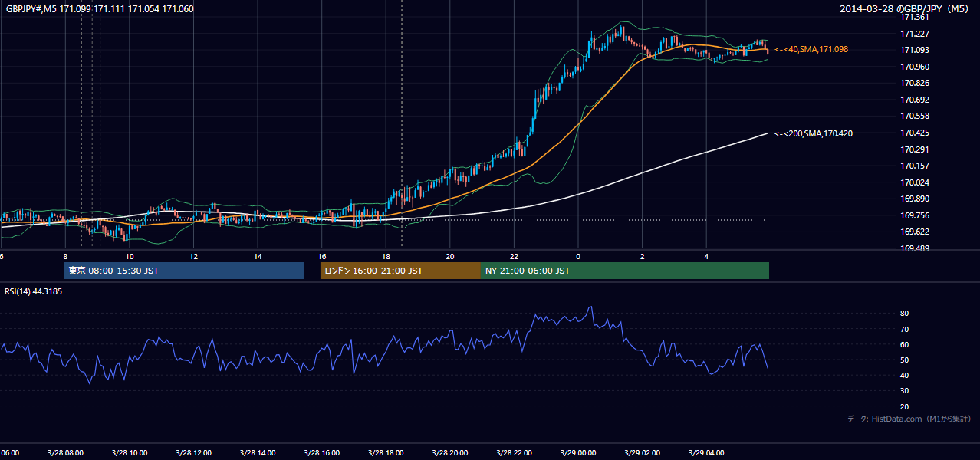Screen dimensions: 980x460
Task: Click the 3/28 22:00 time axis label
Action: pos(514,452)
